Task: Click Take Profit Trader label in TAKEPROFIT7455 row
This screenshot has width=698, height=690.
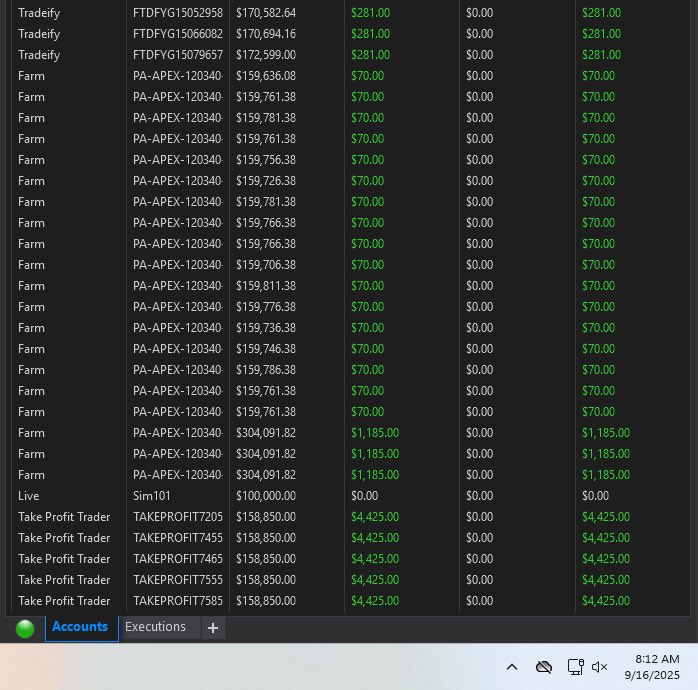Action: pyautogui.click(x=64, y=538)
